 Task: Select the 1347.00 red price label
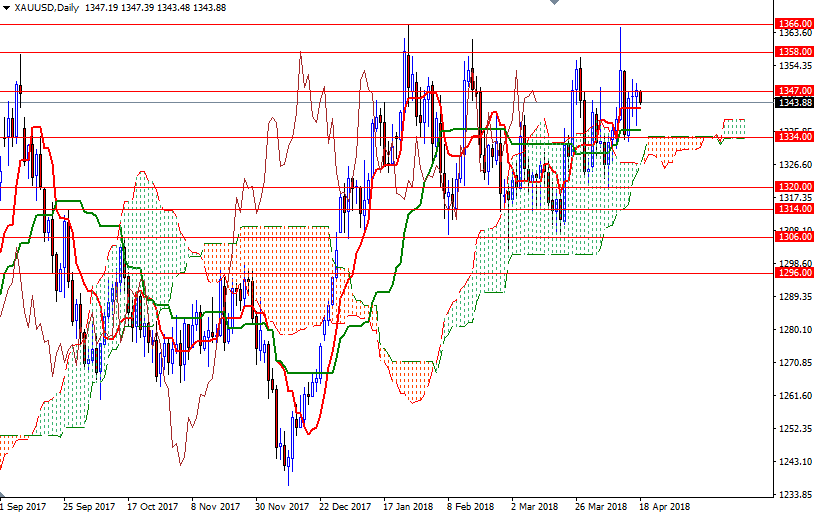click(x=794, y=91)
